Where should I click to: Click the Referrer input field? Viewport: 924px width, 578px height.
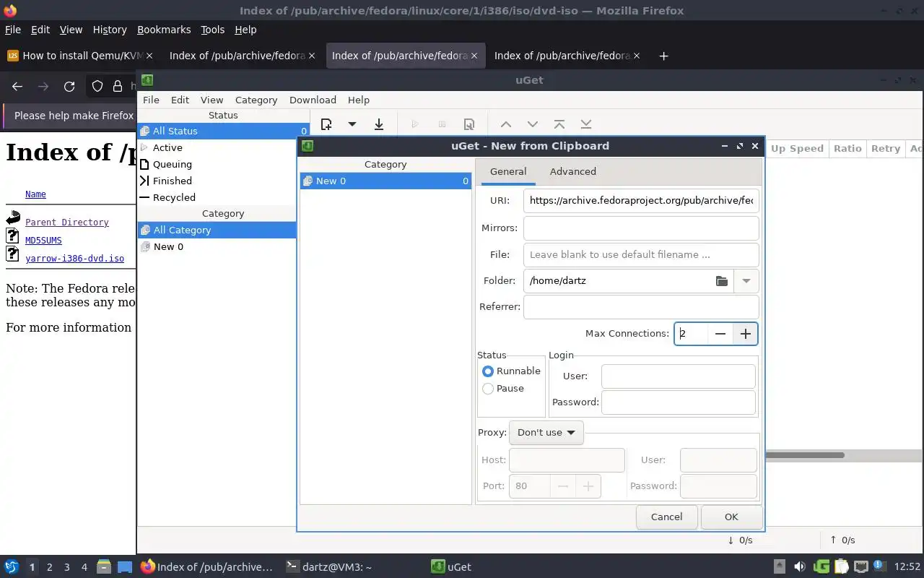click(x=641, y=307)
